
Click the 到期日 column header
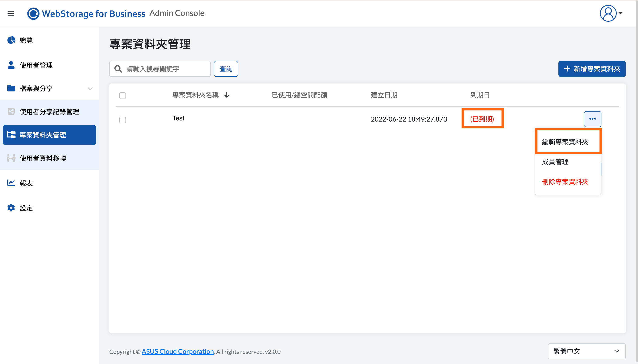pos(480,95)
